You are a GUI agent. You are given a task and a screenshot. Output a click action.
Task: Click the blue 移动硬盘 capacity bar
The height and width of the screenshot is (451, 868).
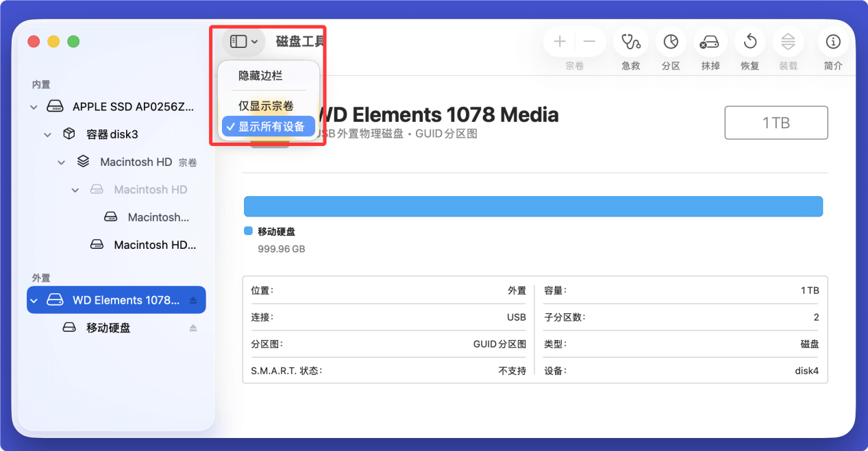click(x=534, y=206)
